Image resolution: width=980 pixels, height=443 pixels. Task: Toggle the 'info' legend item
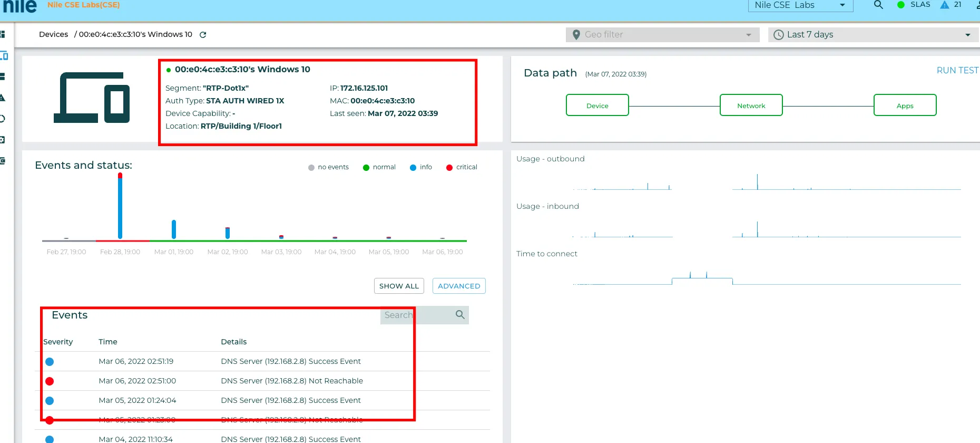pos(421,167)
